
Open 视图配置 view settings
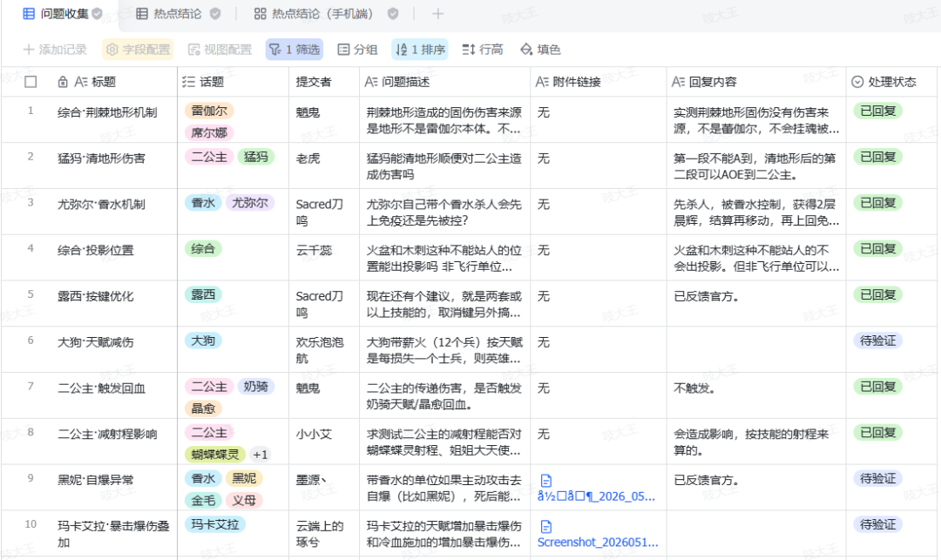tap(220, 49)
